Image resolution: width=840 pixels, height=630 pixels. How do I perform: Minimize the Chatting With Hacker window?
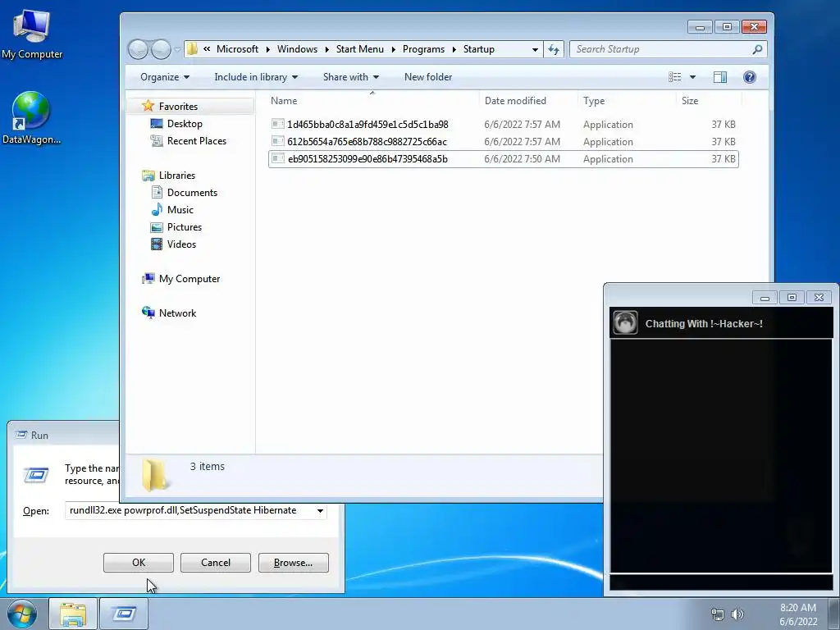pos(765,297)
